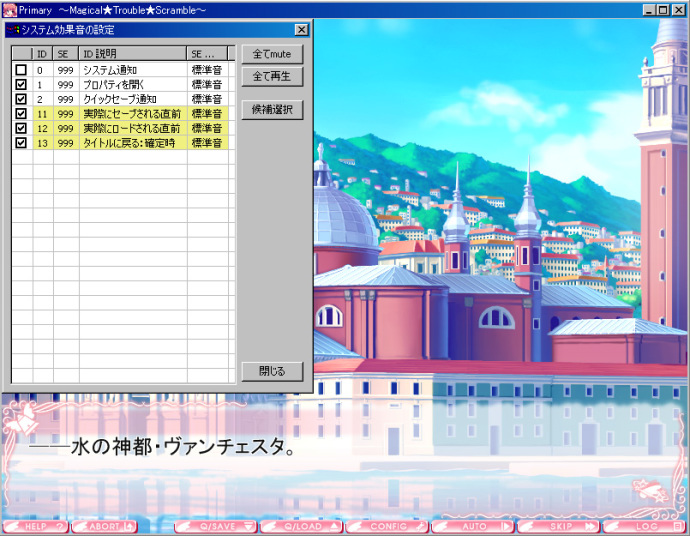
Task: Click the ABORT game button
Action: (104, 526)
